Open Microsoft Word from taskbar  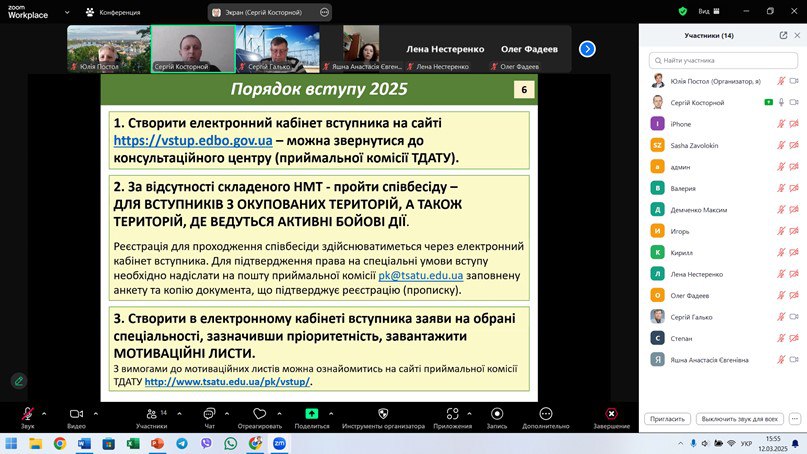[84, 443]
